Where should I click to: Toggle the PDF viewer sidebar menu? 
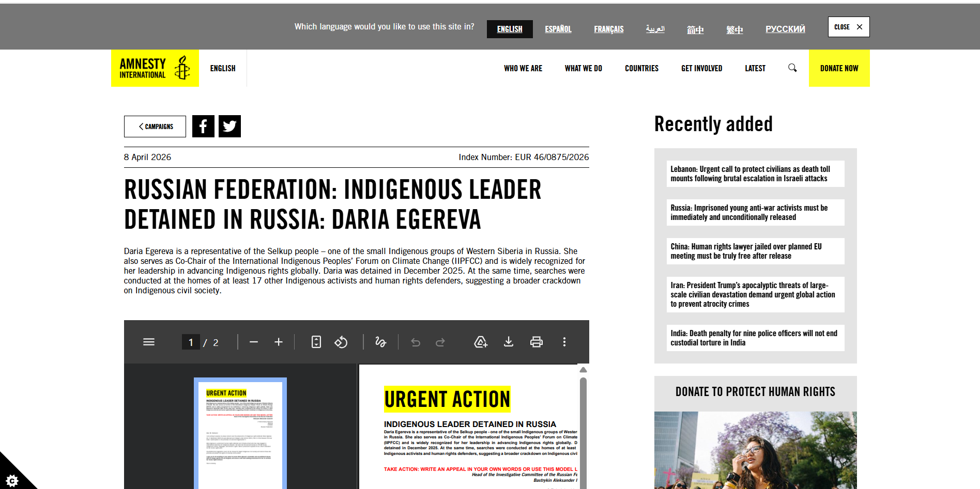pos(149,342)
